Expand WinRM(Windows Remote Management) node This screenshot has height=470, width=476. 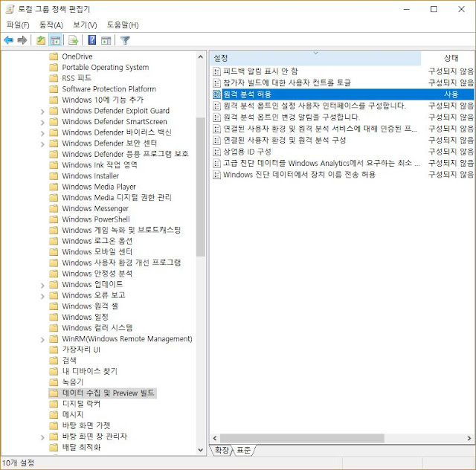tap(42, 340)
